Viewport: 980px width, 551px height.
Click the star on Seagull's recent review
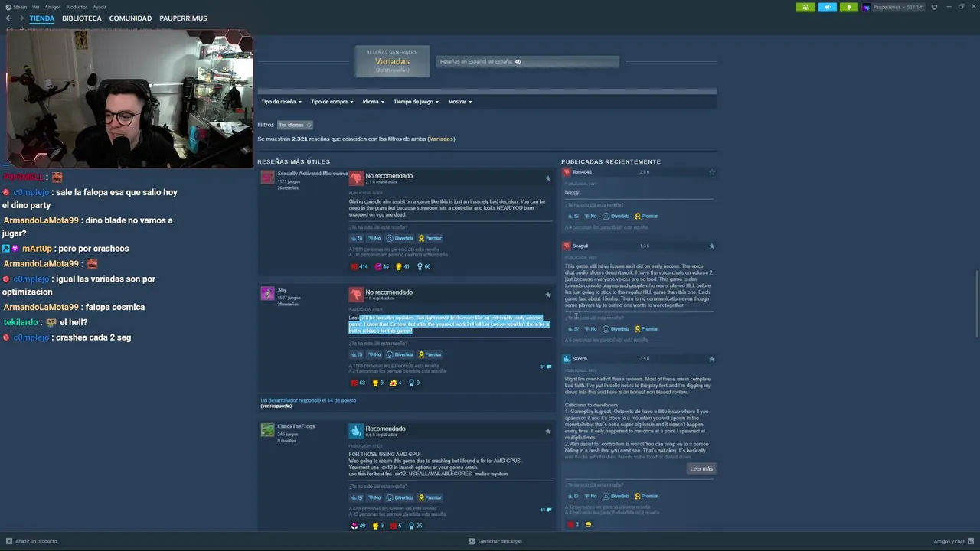711,246
